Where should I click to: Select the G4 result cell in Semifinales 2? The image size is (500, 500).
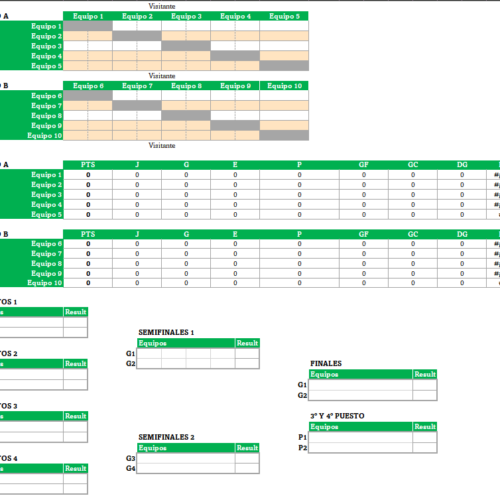click(247, 468)
